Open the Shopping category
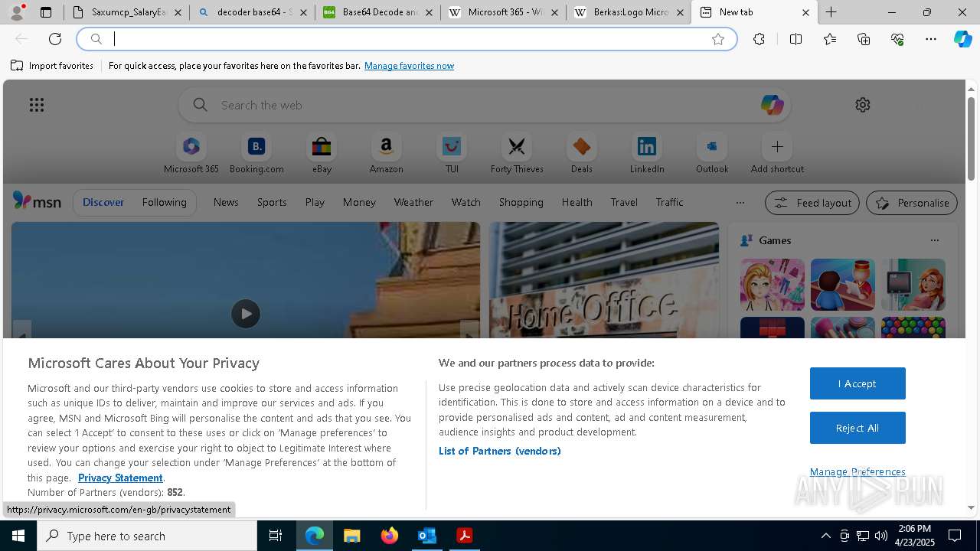Viewport: 980px width, 551px height. click(x=521, y=202)
